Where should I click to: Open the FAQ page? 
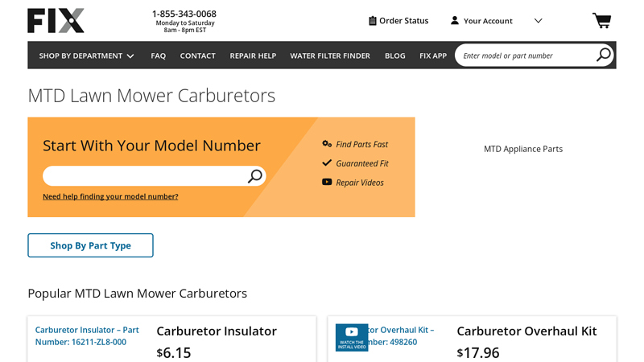pyautogui.click(x=158, y=56)
